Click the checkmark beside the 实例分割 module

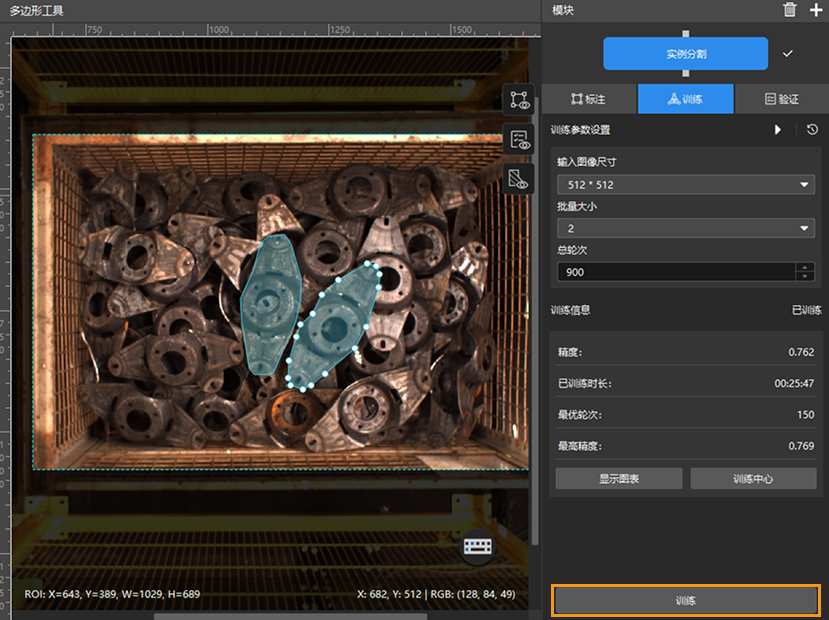pos(788,53)
